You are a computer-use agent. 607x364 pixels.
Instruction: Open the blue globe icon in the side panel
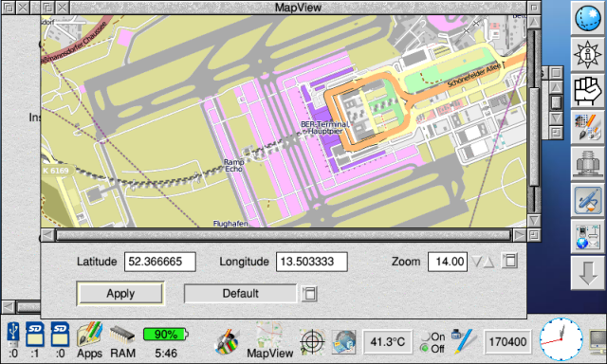coord(588,18)
